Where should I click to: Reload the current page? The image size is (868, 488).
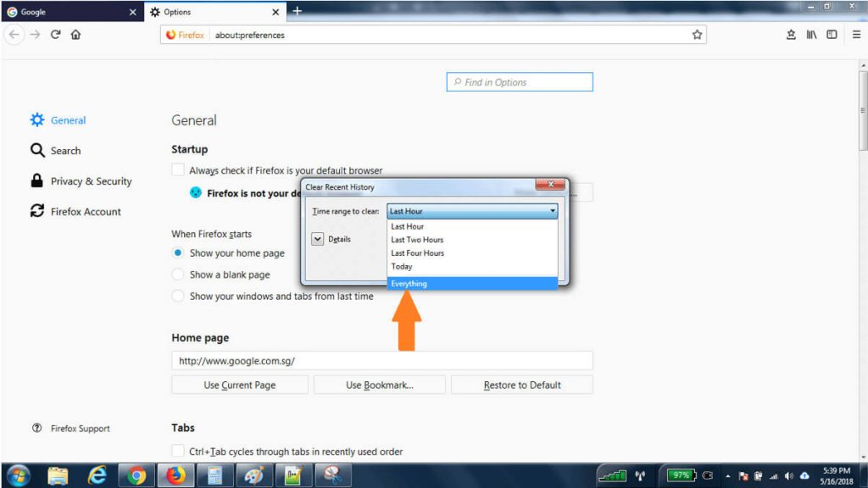(55, 34)
